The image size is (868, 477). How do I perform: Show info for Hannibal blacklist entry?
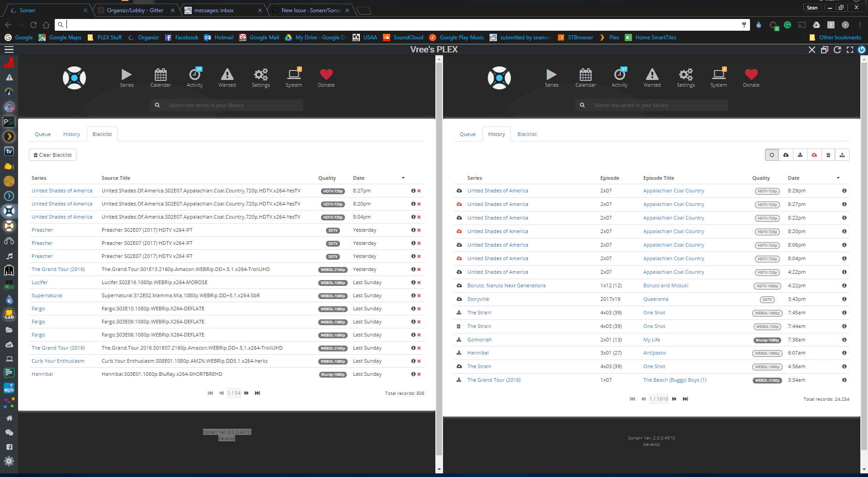[x=413, y=374]
